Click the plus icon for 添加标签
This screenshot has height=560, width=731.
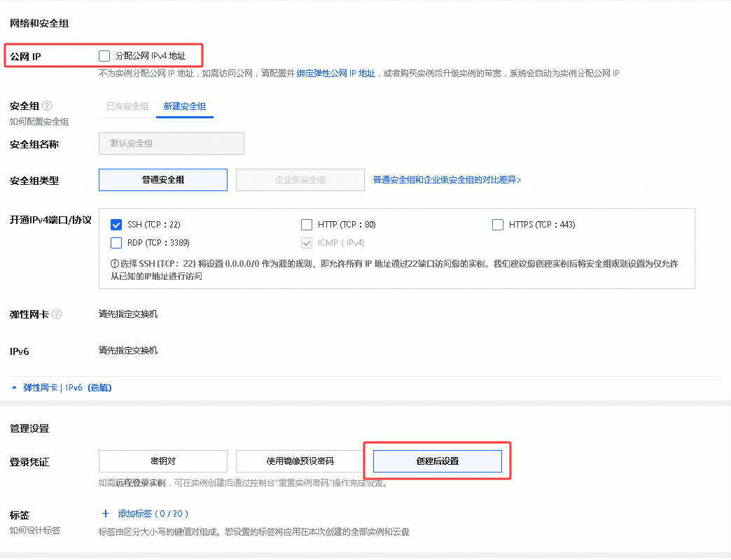106,513
